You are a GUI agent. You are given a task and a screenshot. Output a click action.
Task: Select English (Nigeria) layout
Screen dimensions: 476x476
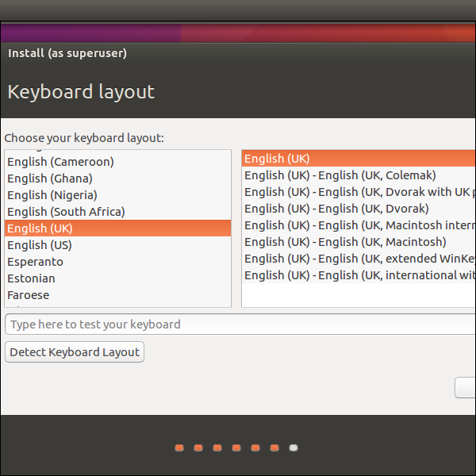coord(52,195)
